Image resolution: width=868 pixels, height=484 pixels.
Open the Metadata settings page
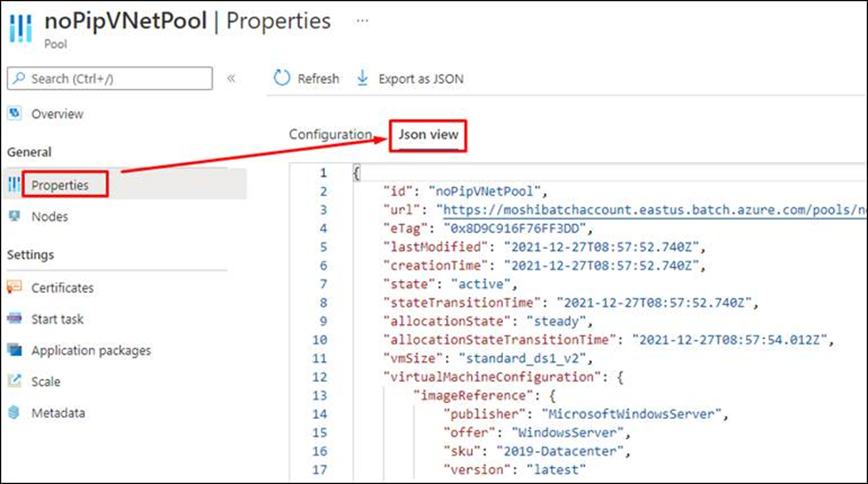coord(58,413)
